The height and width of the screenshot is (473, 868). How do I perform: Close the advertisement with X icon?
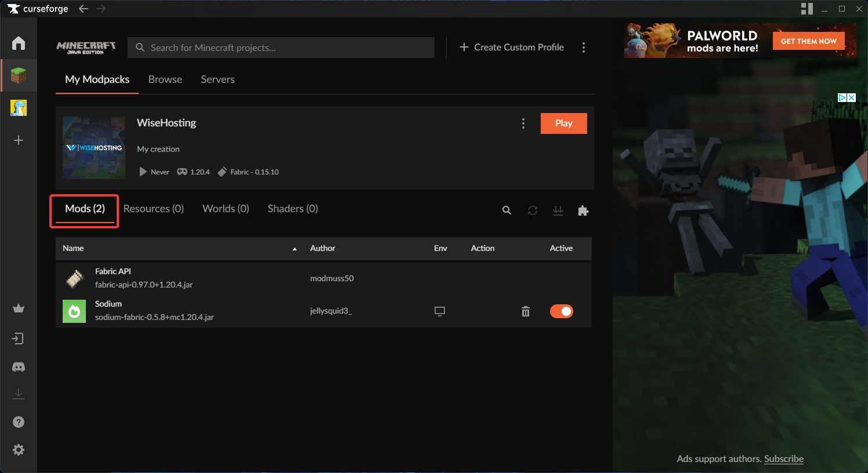pyautogui.click(x=852, y=97)
